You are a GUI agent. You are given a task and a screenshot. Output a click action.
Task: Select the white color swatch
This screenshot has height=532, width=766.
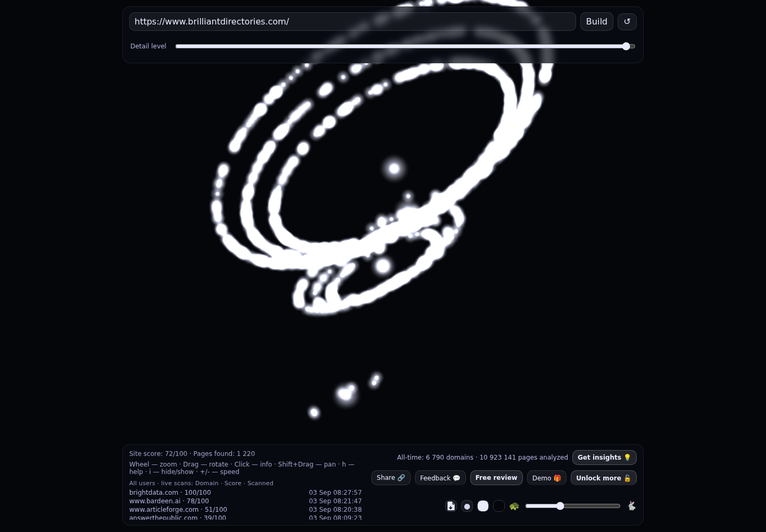click(483, 506)
